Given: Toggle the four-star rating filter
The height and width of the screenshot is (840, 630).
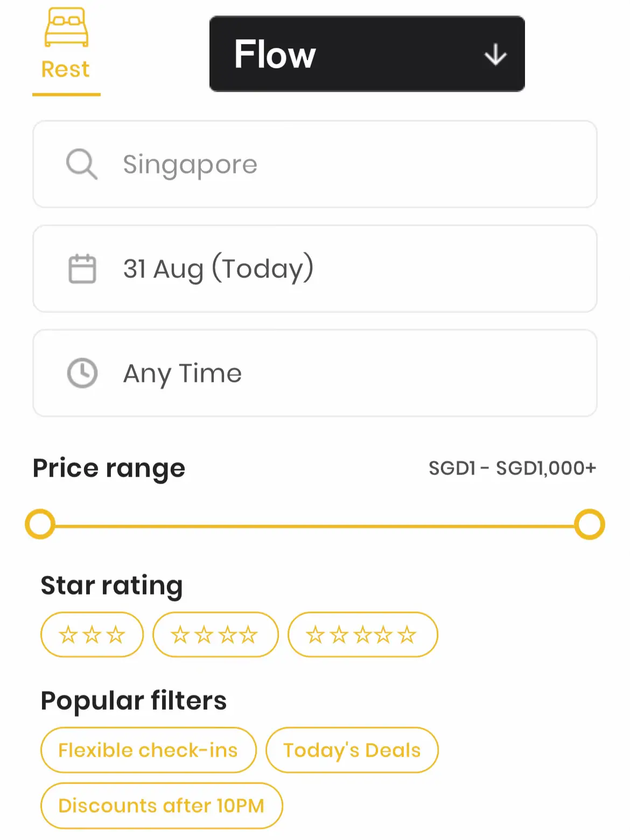Looking at the screenshot, I should [215, 634].
